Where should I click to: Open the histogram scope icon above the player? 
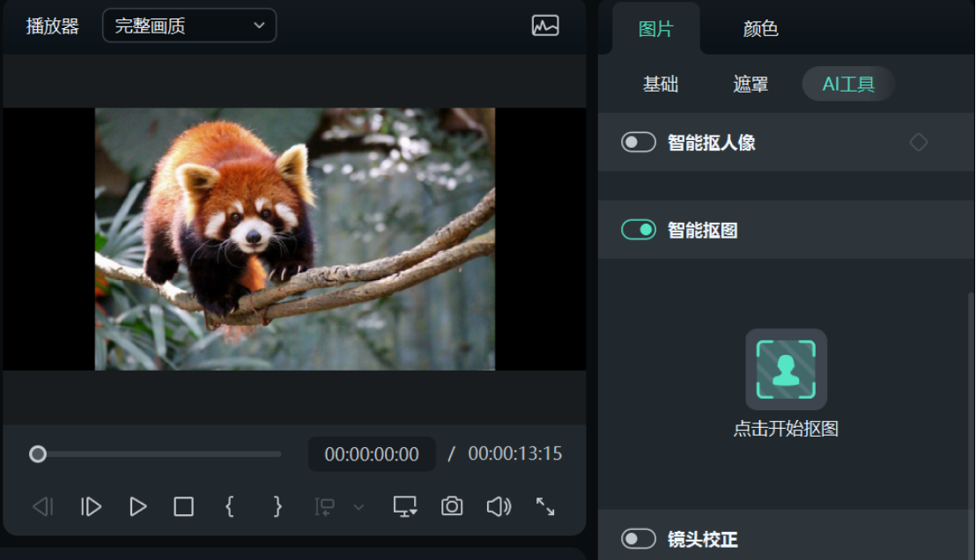(546, 26)
